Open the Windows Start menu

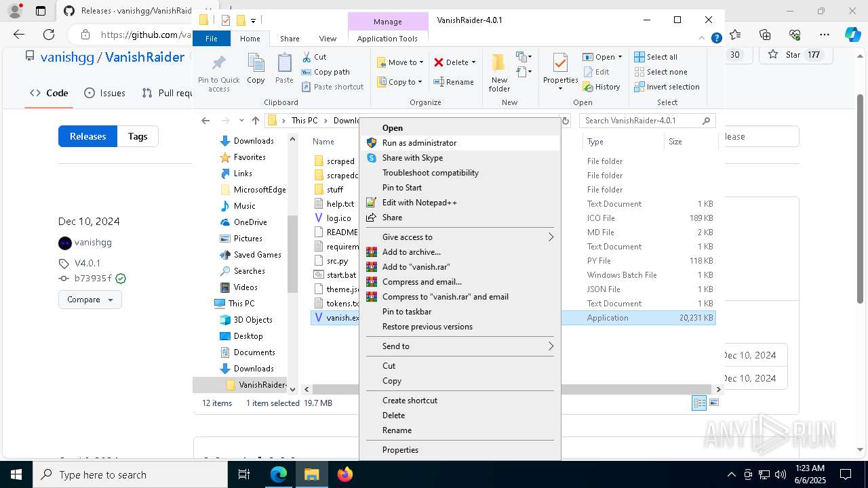click(16, 474)
